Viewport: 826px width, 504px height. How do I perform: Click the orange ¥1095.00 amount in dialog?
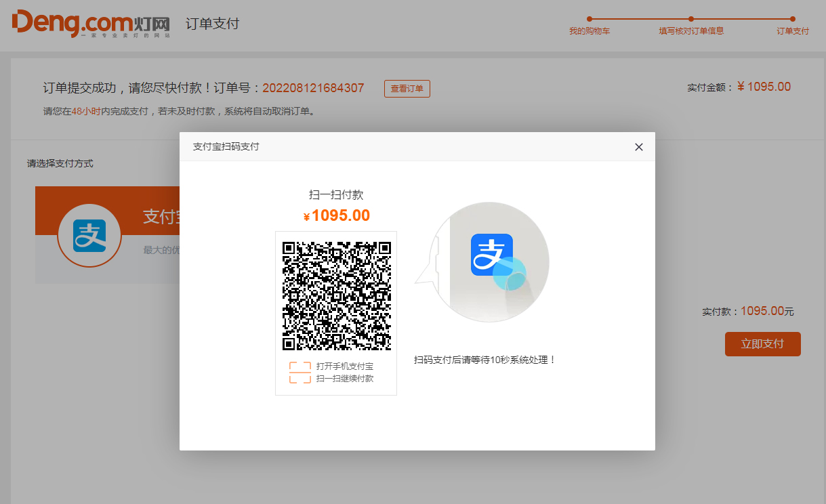[x=337, y=216]
